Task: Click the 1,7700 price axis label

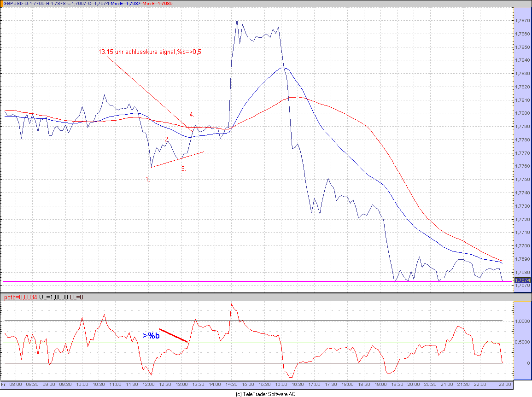Action: [x=522, y=246]
